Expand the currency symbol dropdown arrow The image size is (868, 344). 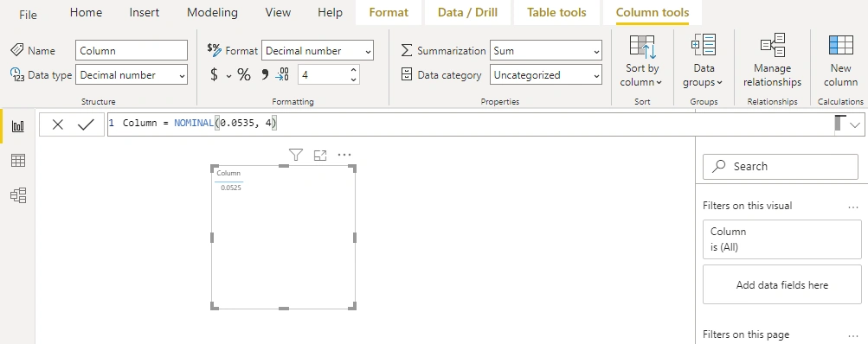point(228,76)
